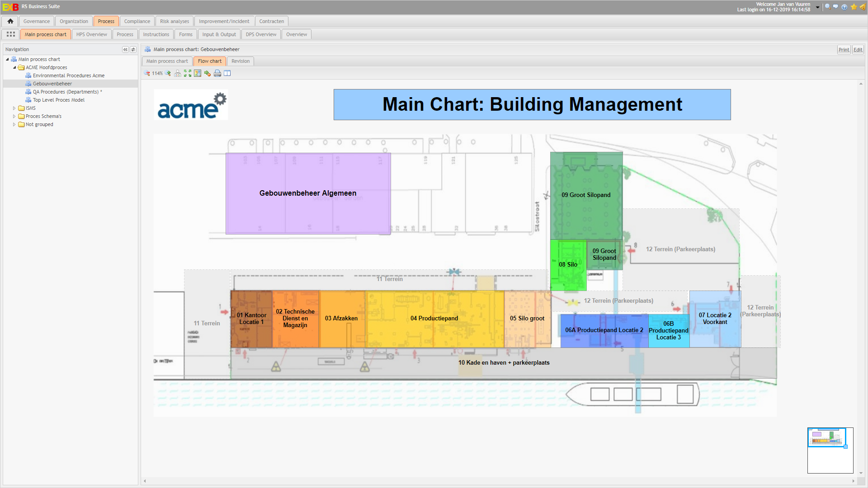Switch to the Revision tab
The image size is (868, 488).
240,61
